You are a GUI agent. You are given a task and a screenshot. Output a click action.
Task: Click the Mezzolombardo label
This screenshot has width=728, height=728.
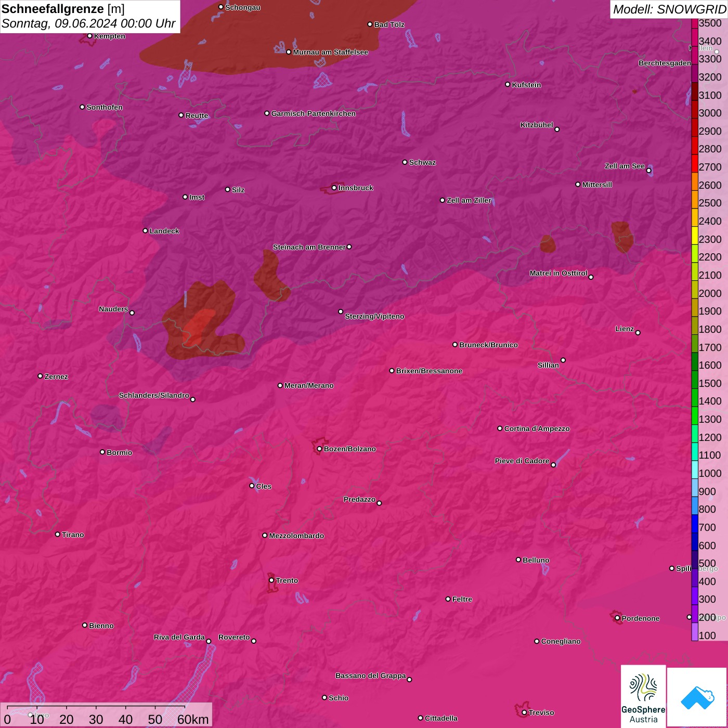click(296, 536)
